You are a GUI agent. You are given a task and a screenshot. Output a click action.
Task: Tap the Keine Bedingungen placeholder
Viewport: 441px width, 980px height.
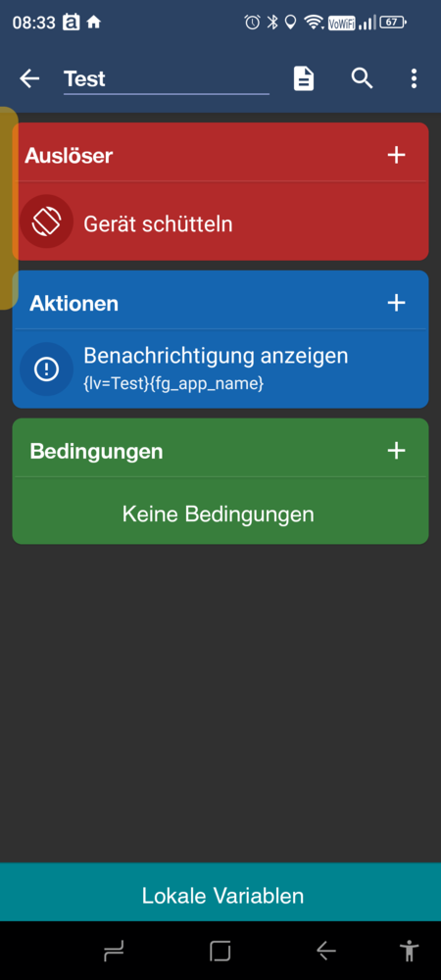pos(218,514)
